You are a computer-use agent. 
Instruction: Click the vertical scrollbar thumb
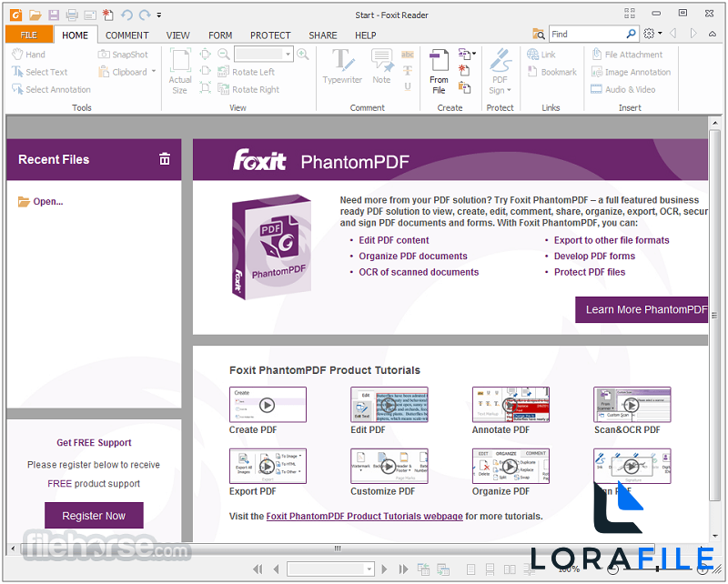point(714,316)
